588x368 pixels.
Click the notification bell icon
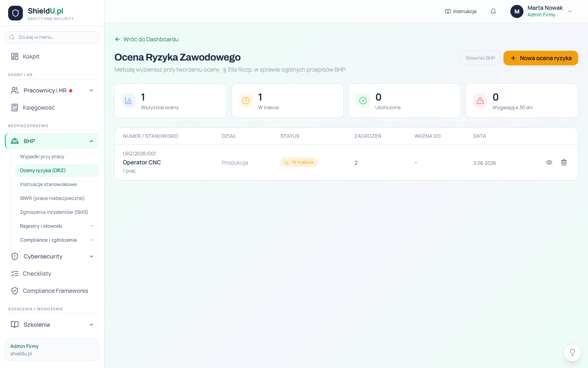pos(493,11)
